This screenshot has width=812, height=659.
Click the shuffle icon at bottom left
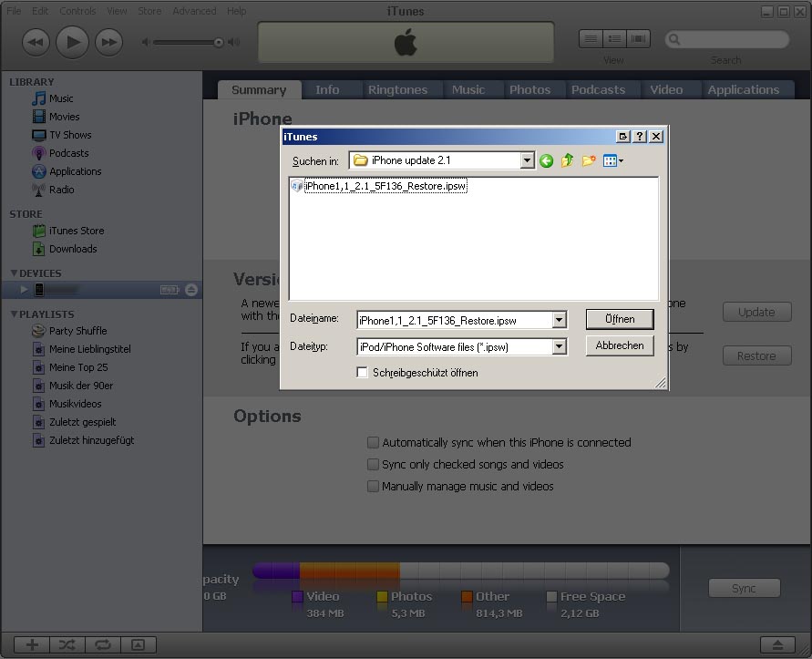67,644
